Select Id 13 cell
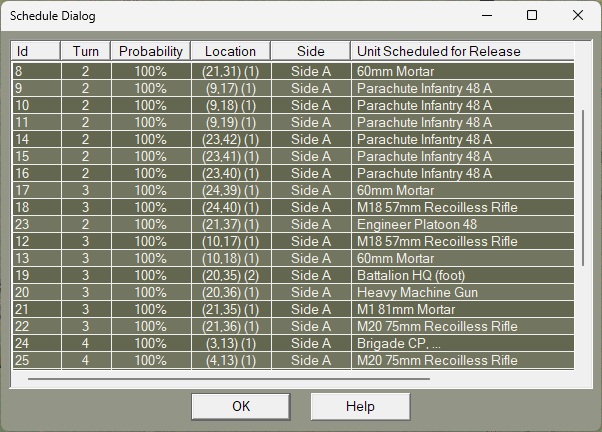The height and width of the screenshot is (432, 602). coord(37,258)
